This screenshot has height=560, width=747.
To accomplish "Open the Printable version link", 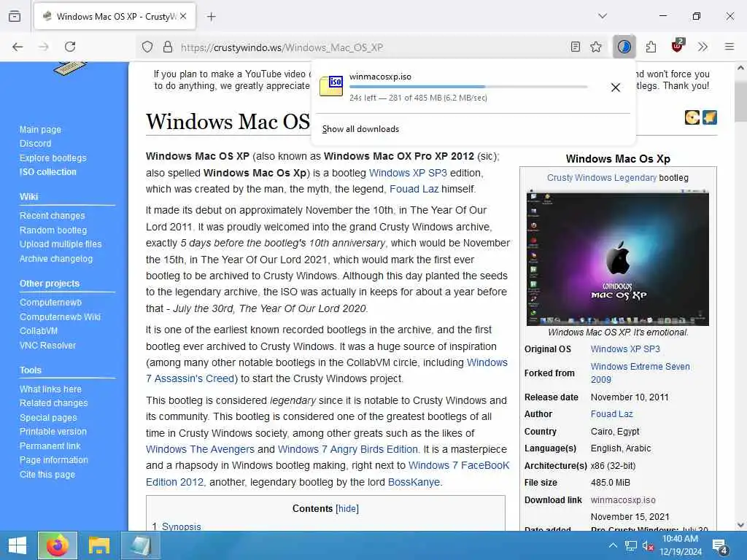I will (53, 432).
